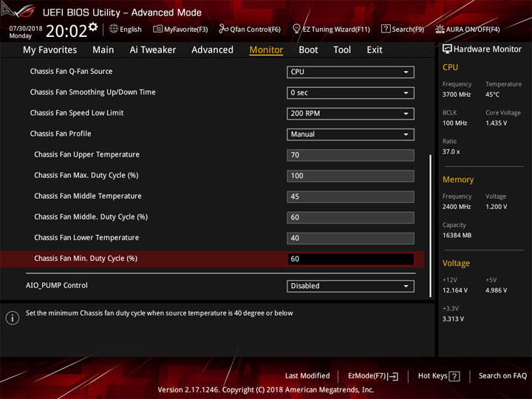This screenshot has height=399, width=532.
Task: Click the Ratio value 37.0 x
Action: point(451,151)
